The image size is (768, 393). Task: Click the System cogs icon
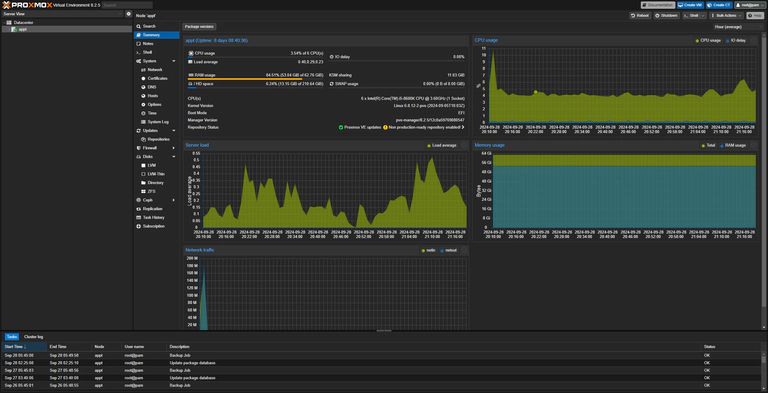[x=139, y=61]
